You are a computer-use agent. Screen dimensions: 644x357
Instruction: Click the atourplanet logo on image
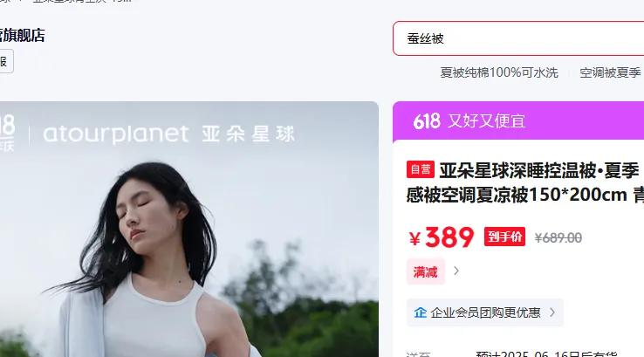coord(116,134)
